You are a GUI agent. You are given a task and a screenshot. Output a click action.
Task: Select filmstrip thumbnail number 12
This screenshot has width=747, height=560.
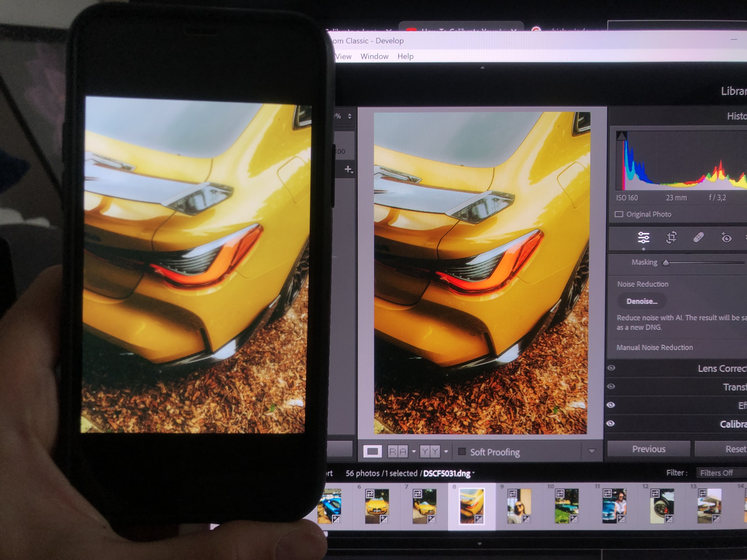point(662,506)
